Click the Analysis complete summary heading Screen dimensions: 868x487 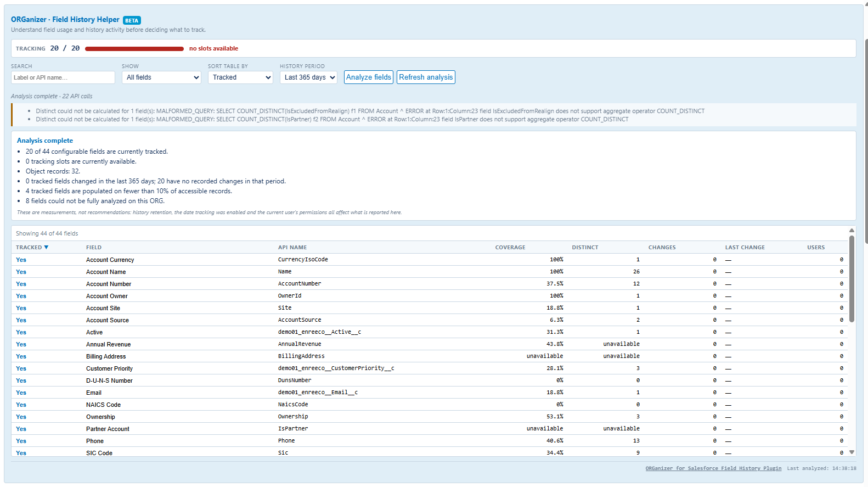click(x=45, y=141)
